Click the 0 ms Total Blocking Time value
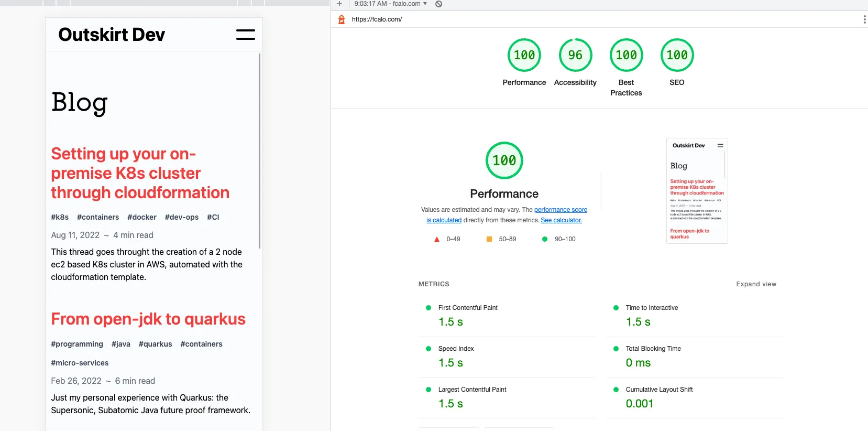The width and height of the screenshot is (868, 431). tap(638, 363)
